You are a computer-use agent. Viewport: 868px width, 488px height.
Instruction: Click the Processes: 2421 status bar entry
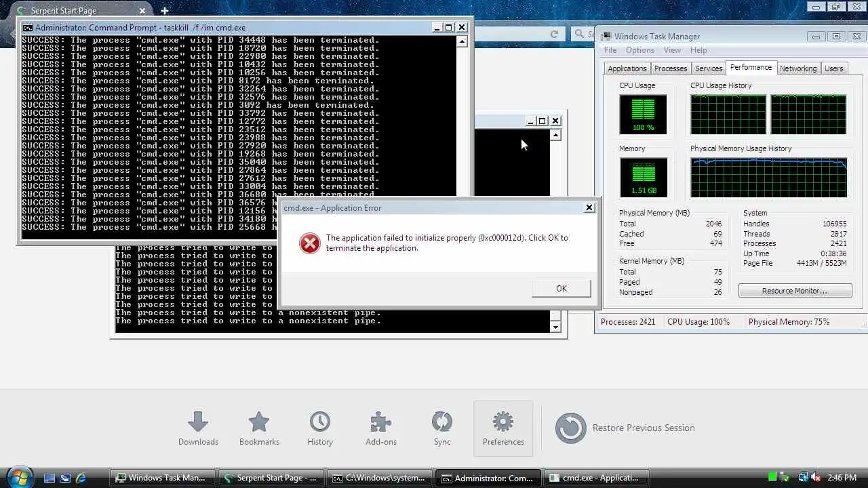pyautogui.click(x=628, y=322)
